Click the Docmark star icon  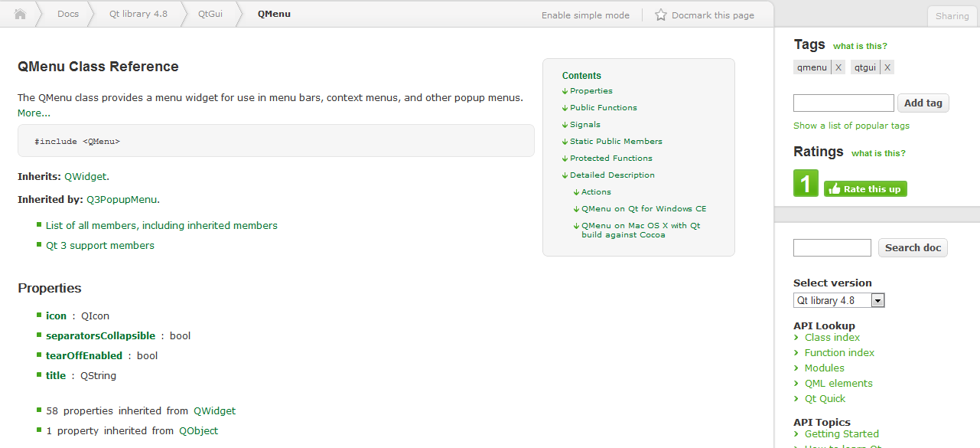coord(661,15)
